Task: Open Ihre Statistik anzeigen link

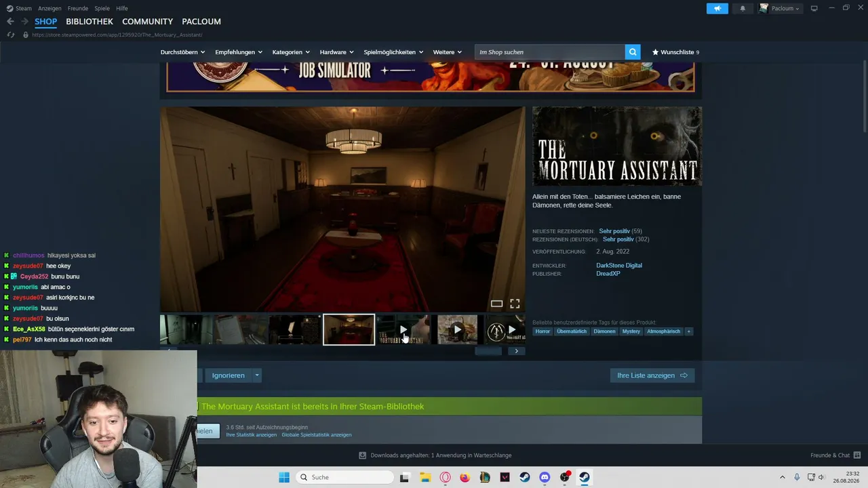Action: 252,435
